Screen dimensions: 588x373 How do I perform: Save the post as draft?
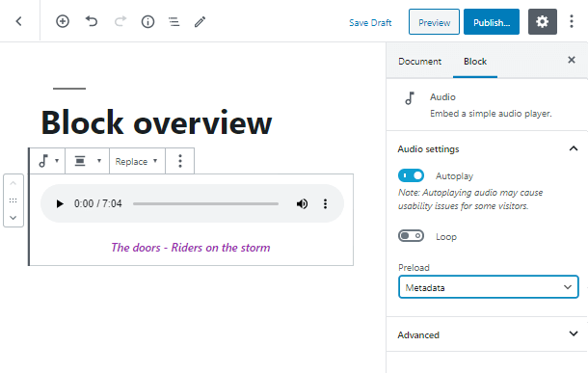(x=370, y=23)
